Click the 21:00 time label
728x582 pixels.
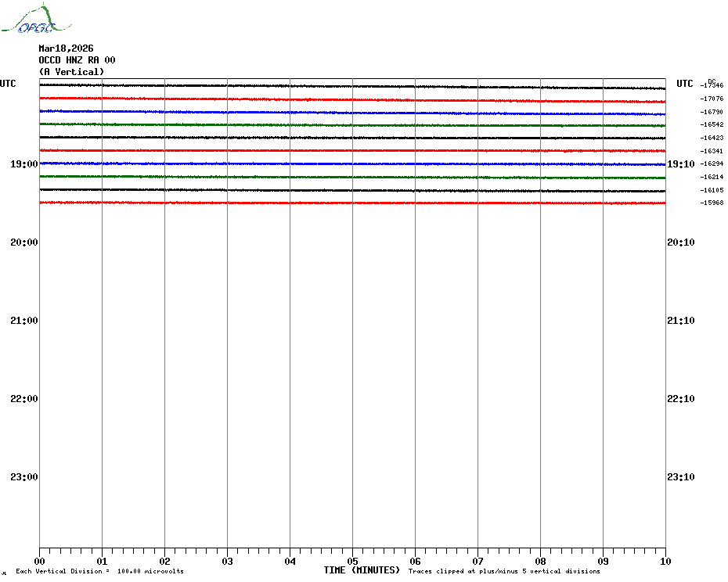(24, 321)
